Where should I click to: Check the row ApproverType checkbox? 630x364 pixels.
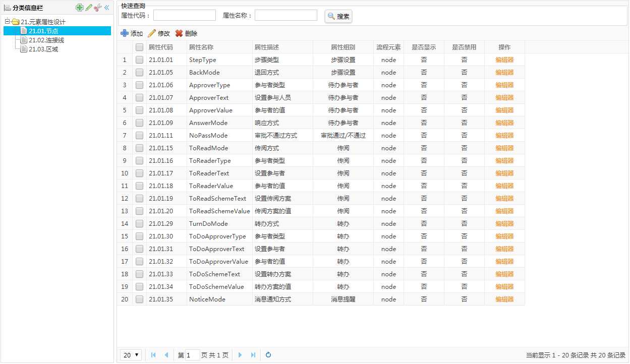click(x=140, y=85)
